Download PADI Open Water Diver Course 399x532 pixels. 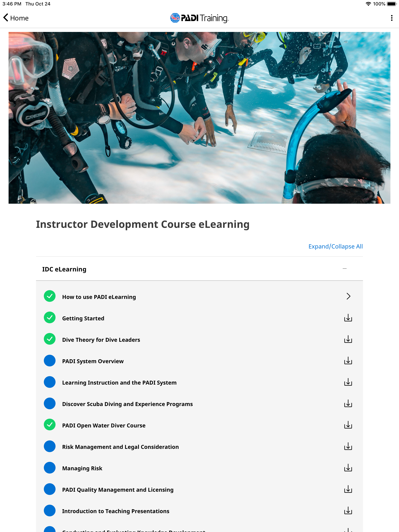click(348, 425)
